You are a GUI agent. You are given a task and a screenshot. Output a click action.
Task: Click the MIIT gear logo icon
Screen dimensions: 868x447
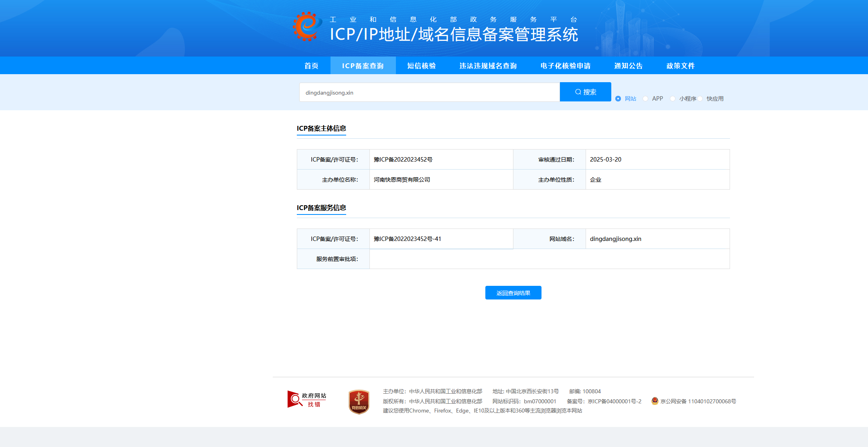(x=307, y=26)
